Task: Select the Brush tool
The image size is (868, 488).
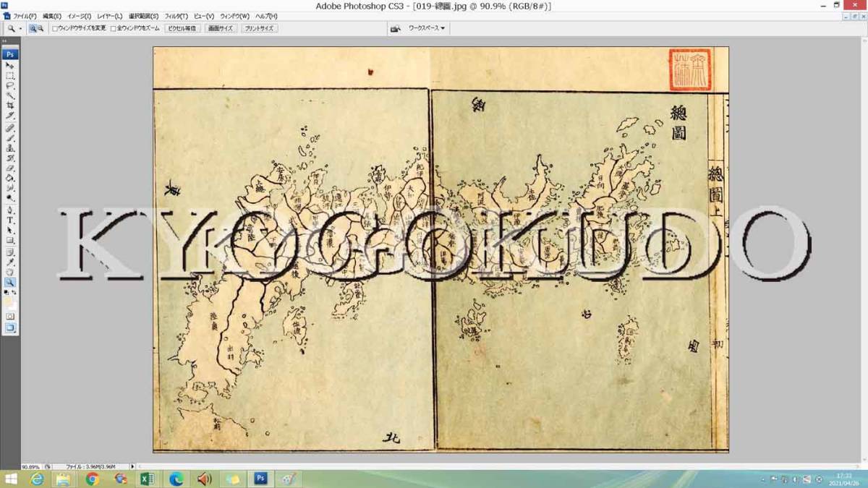Action: point(10,138)
